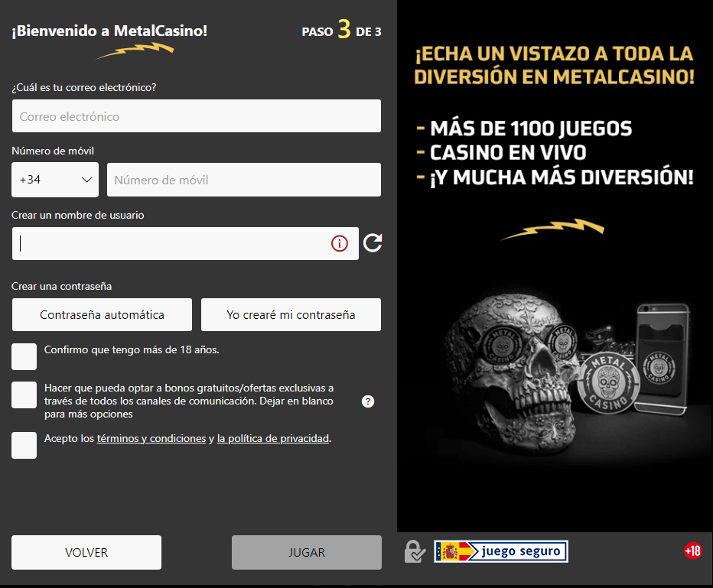The width and height of the screenshot is (713, 588).
Task: Click the juego seguro badge
Action: [501, 551]
